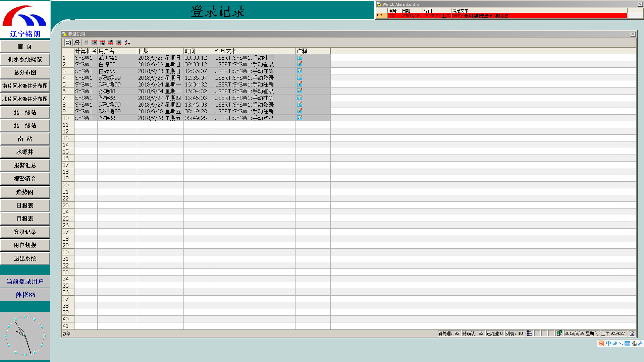Image resolution: width=644 pixels, height=362 pixels.
Task: Click the print icon in the toolbar
Action: click(x=77, y=43)
